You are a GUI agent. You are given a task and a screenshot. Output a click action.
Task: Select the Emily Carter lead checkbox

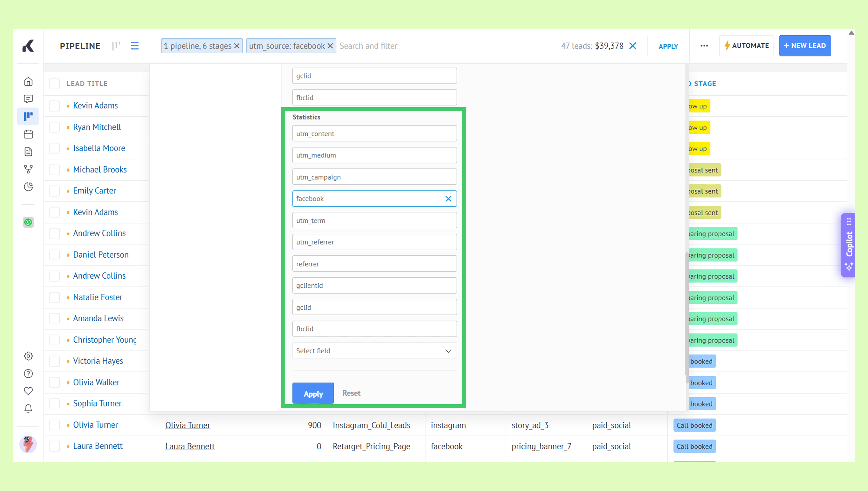[x=54, y=191]
